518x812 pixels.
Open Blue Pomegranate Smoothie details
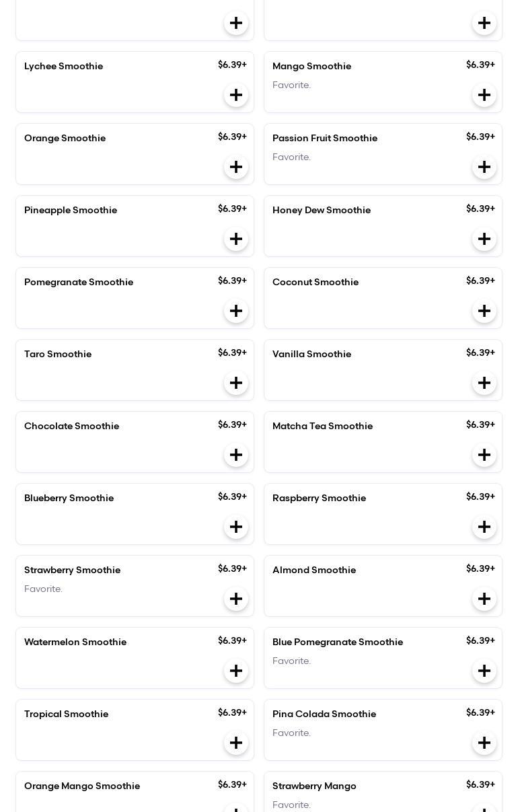(x=338, y=642)
